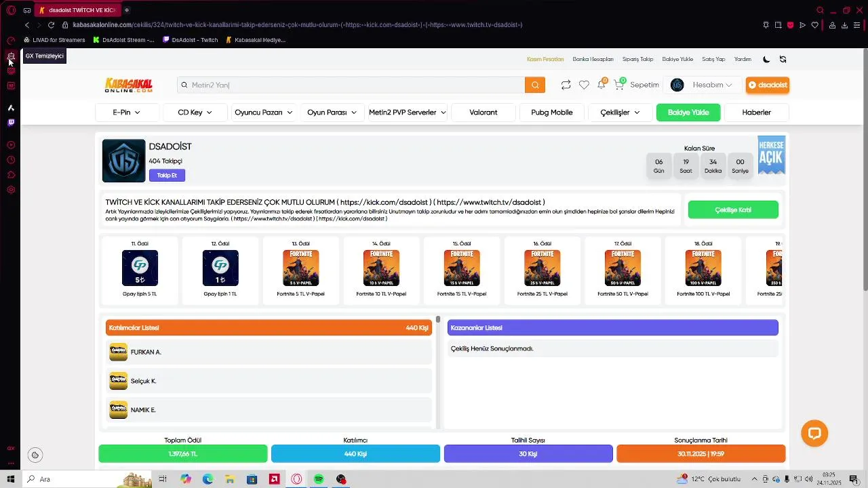This screenshot has height=488, width=868.
Task: Expand the E-Pin dropdown menu
Action: (127, 113)
